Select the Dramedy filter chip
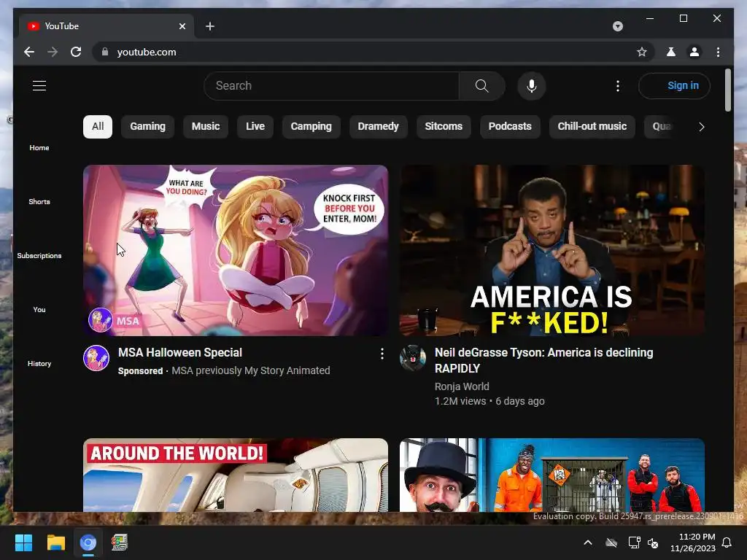The width and height of the screenshot is (747, 560). point(379,127)
